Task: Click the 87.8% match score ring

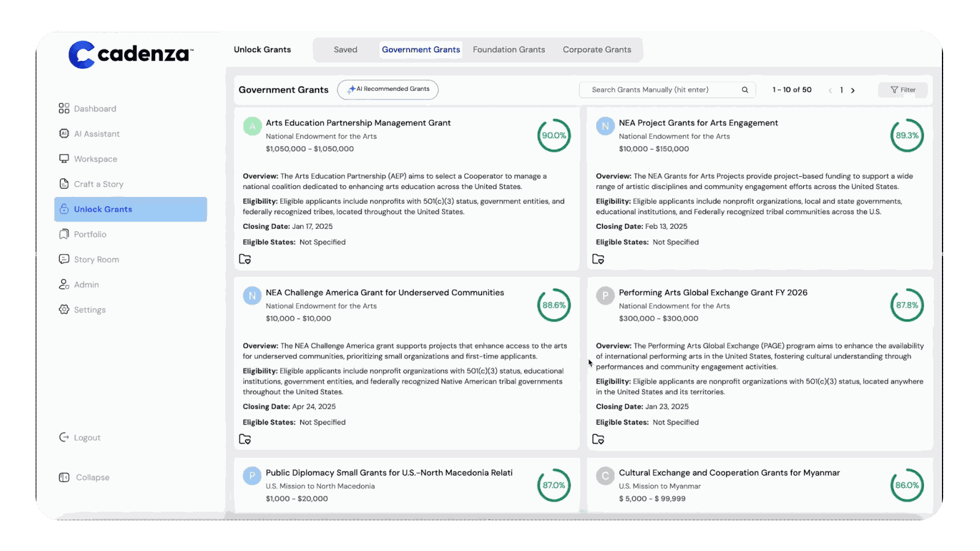Action: tap(907, 305)
